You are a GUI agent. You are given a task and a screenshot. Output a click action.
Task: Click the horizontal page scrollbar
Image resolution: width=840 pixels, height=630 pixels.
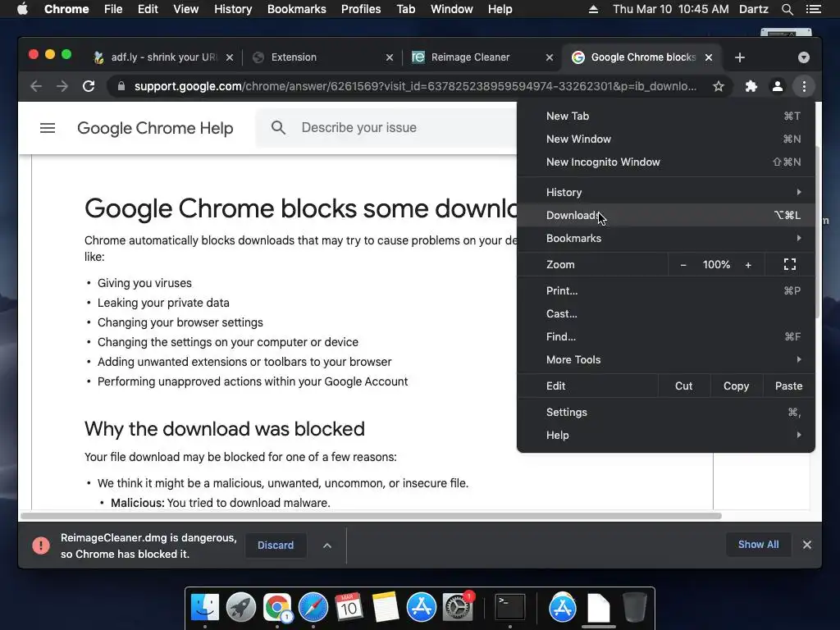[371, 516]
